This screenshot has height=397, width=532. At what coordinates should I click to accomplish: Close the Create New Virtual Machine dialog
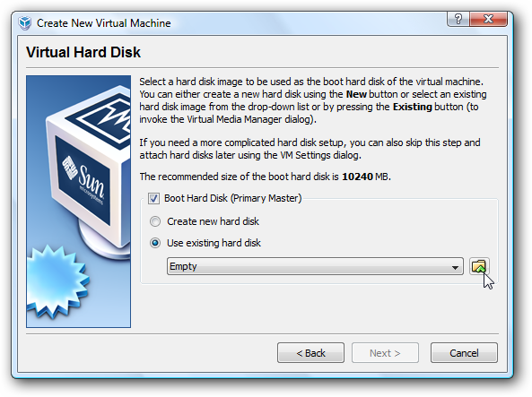point(489,19)
